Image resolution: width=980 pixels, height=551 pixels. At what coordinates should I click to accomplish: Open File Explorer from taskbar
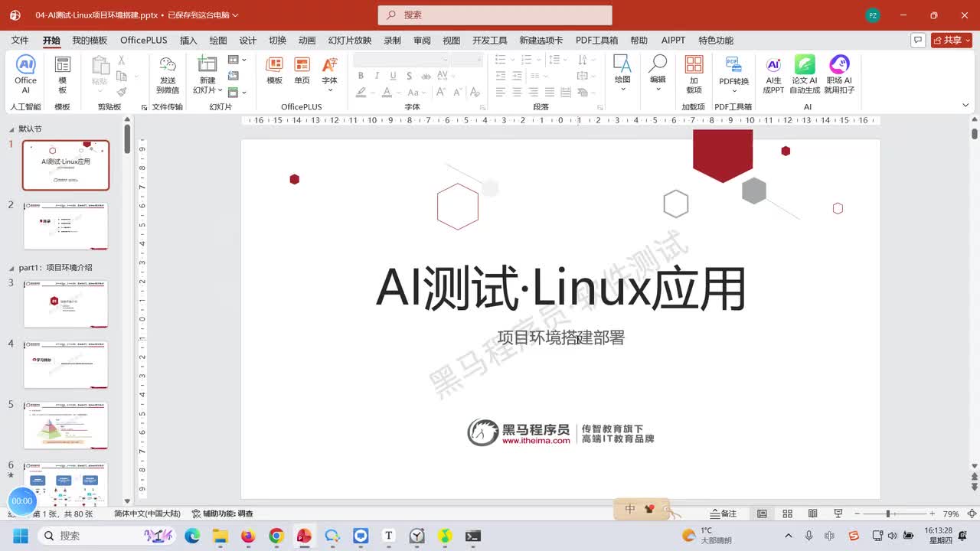[220, 536]
